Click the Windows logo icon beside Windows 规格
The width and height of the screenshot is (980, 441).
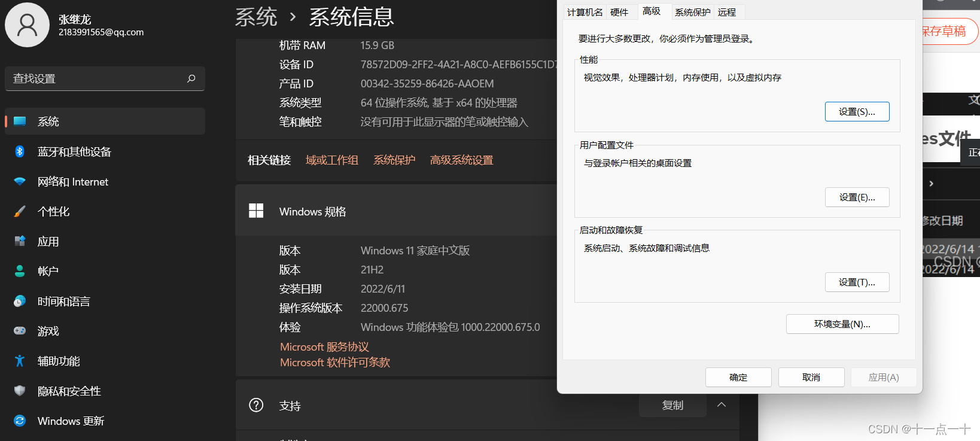coord(256,211)
